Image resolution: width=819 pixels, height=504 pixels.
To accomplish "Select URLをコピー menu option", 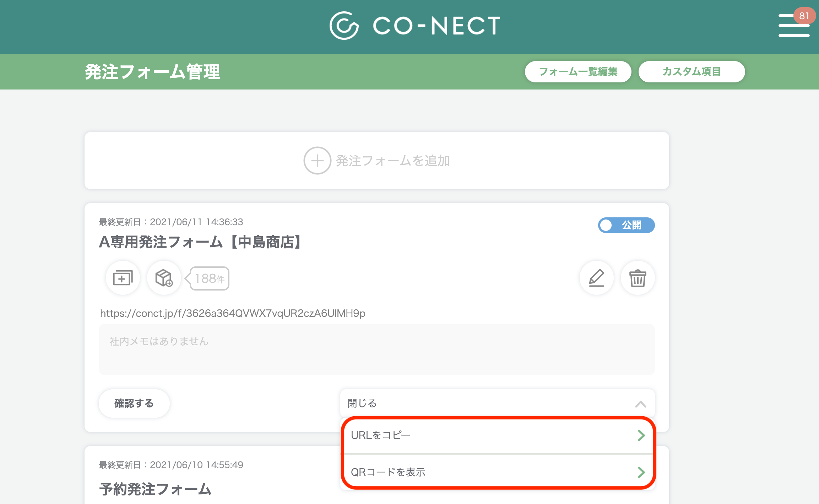I will (498, 435).
